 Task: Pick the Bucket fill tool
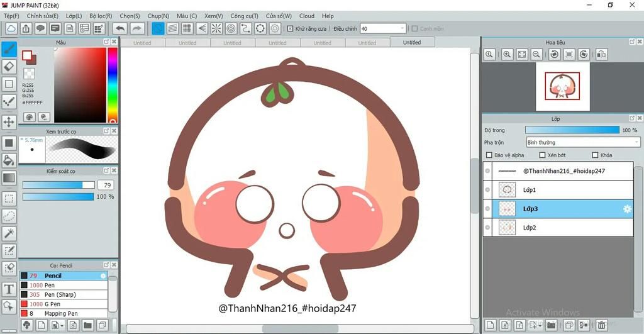coord(9,160)
